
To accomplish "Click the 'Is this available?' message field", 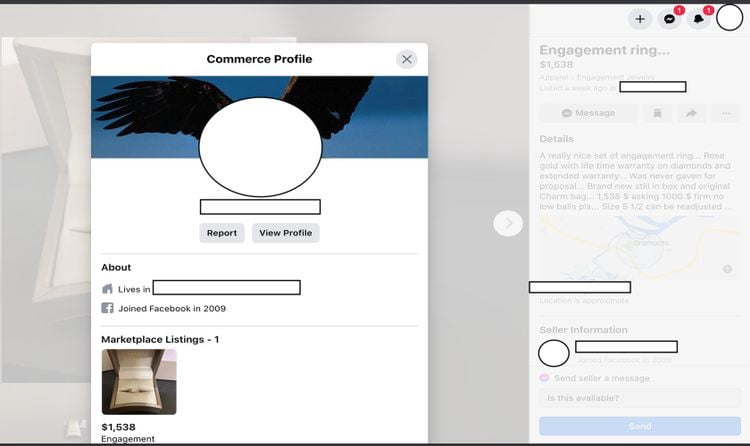I will [640, 398].
